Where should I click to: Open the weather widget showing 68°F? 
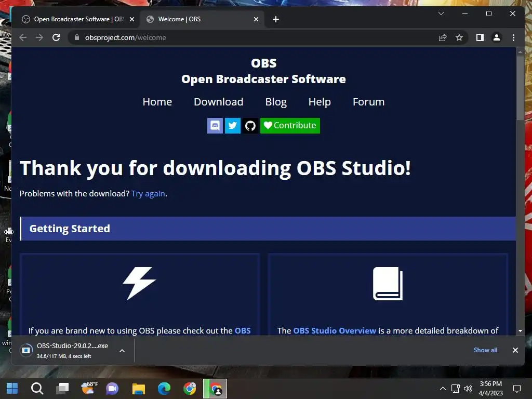point(89,388)
